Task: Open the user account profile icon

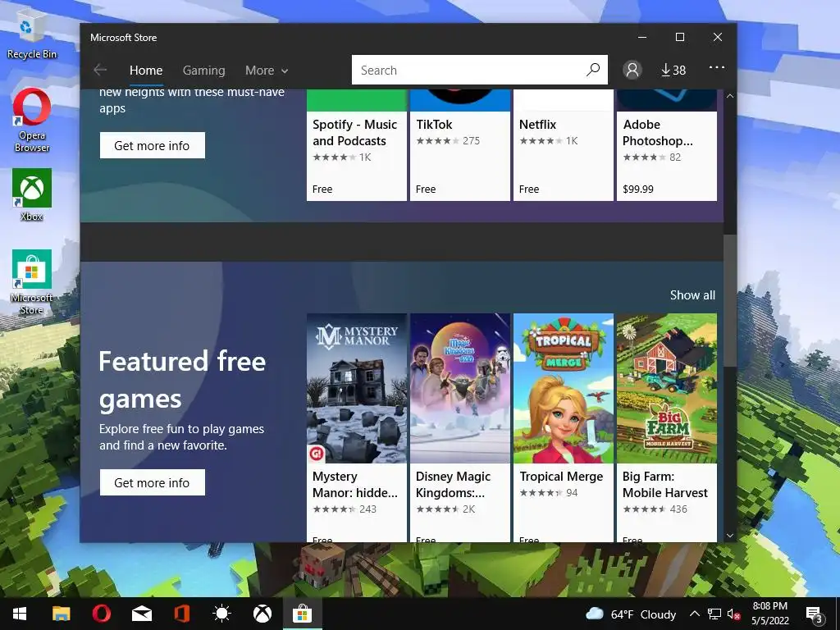Action: [x=632, y=70]
